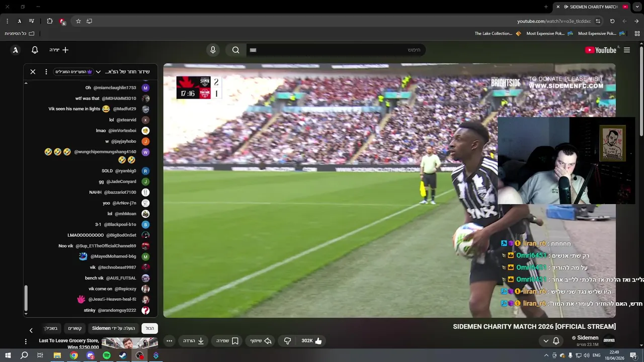Open Chrome extensions puzzle icon
The height and width of the screenshot is (362, 644).
coord(50,21)
